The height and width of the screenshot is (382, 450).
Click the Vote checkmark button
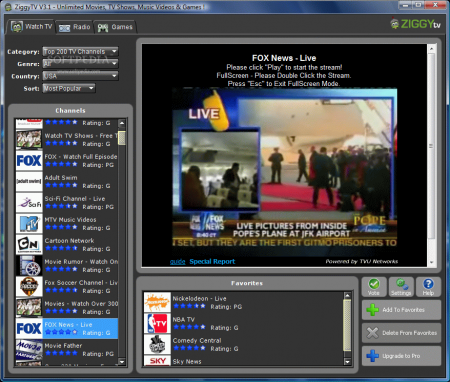click(x=374, y=287)
